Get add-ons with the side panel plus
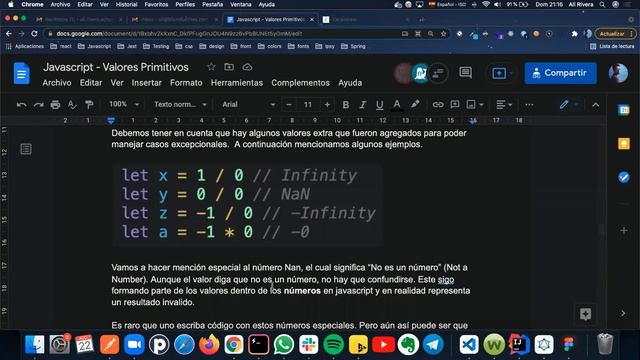The image size is (640, 360). (x=624, y=231)
